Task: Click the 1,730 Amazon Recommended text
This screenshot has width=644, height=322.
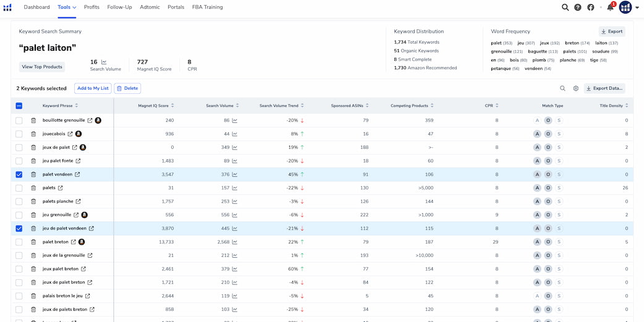Action: 425,68
